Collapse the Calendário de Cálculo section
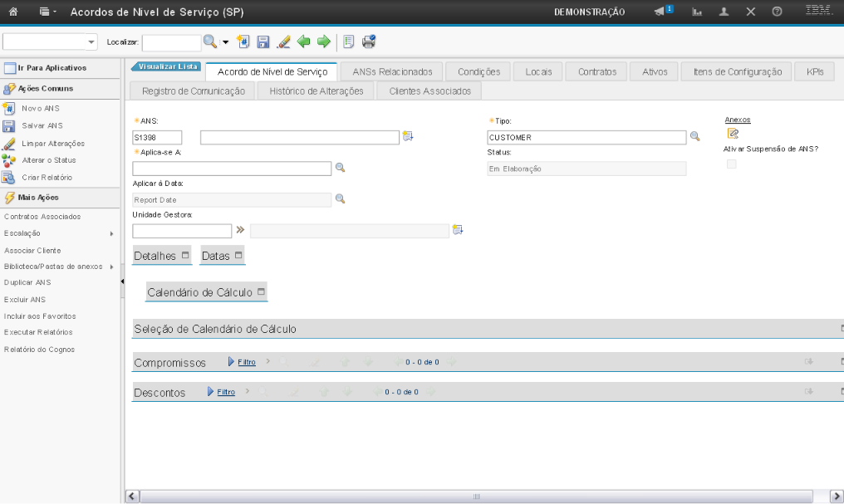Image resolution: width=844 pixels, height=504 pixels. pyautogui.click(x=261, y=292)
